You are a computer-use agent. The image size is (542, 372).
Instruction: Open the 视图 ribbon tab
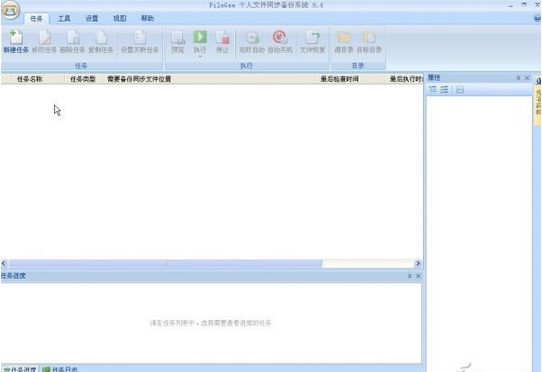point(120,18)
